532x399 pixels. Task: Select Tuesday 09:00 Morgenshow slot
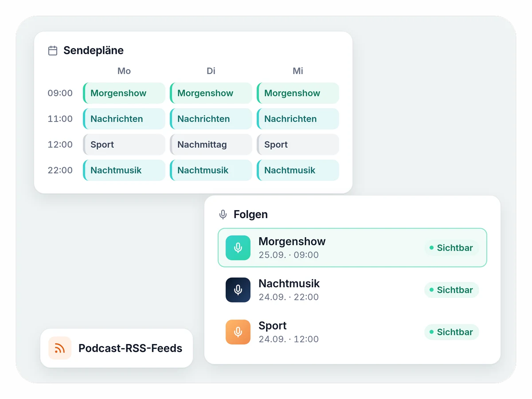click(211, 93)
